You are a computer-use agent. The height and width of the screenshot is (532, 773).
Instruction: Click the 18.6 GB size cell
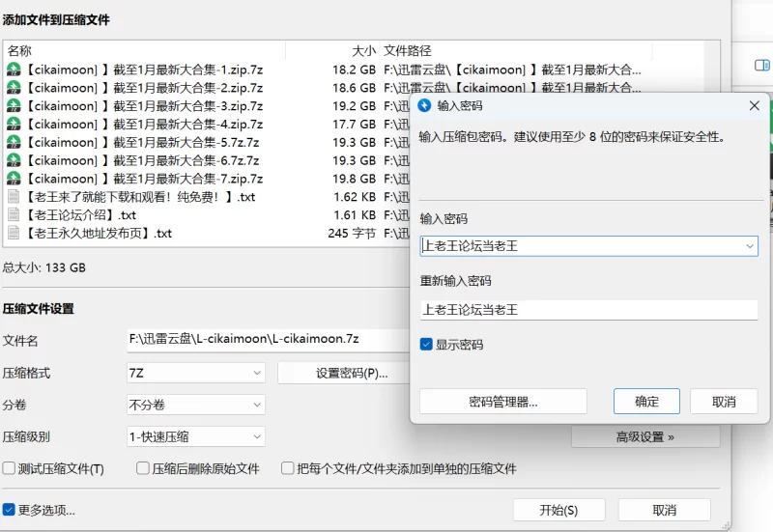coord(354,88)
